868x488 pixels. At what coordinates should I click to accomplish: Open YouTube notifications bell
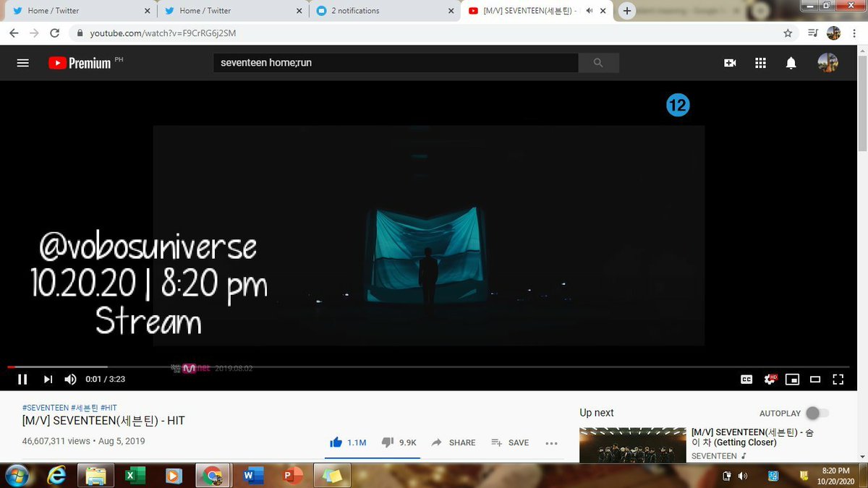click(x=791, y=63)
